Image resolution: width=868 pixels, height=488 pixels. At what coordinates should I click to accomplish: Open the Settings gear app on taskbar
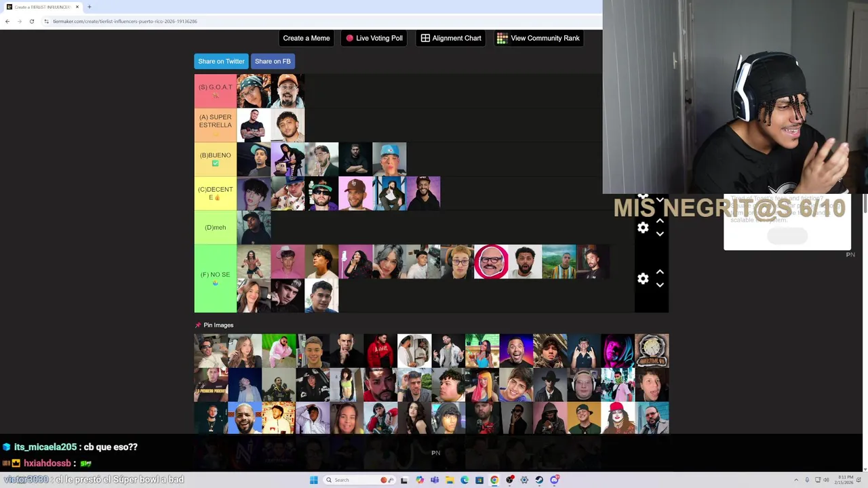point(524,480)
